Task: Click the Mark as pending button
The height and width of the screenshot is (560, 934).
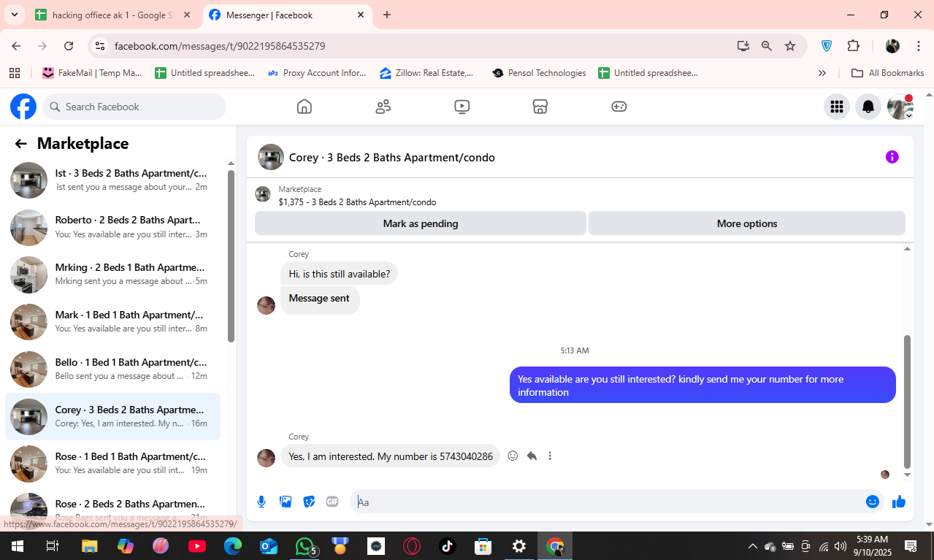Action: click(421, 223)
